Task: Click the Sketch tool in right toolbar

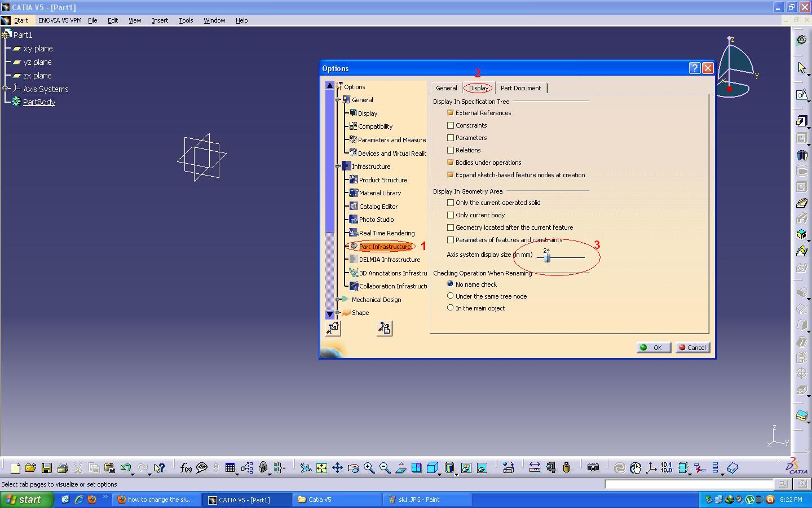Action: 801,94
